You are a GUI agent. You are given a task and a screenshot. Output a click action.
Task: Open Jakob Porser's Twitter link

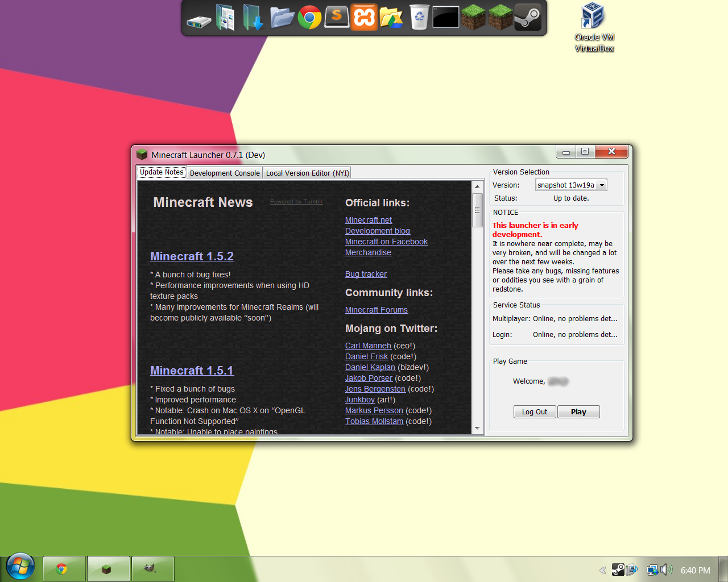(369, 378)
